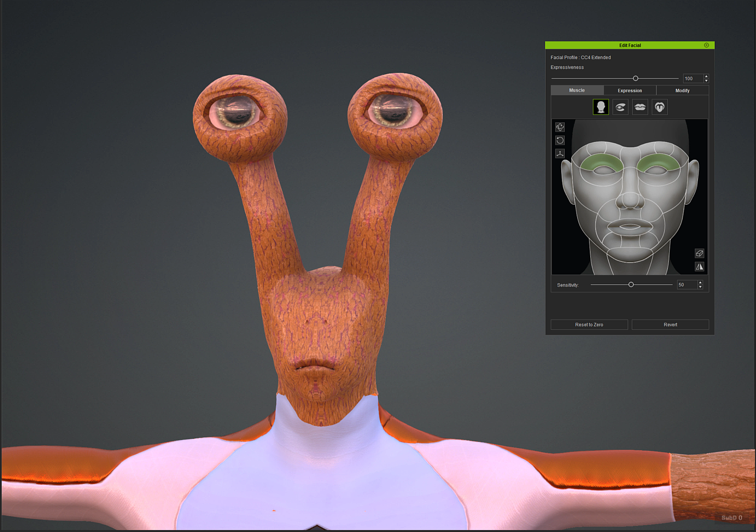Click the circular-arrow rotate tool icon
The width and height of the screenshot is (756, 532).
click(560, 140)
